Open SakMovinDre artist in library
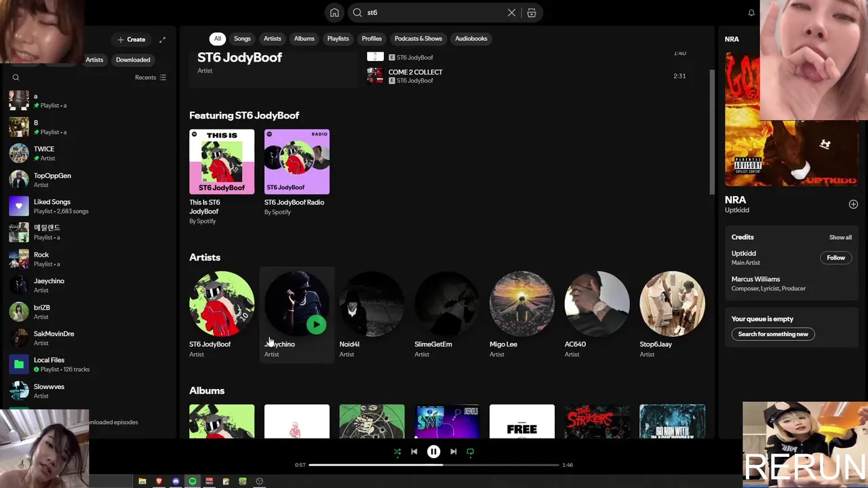Viewport: 868px width, 488px height. point(88,338)
